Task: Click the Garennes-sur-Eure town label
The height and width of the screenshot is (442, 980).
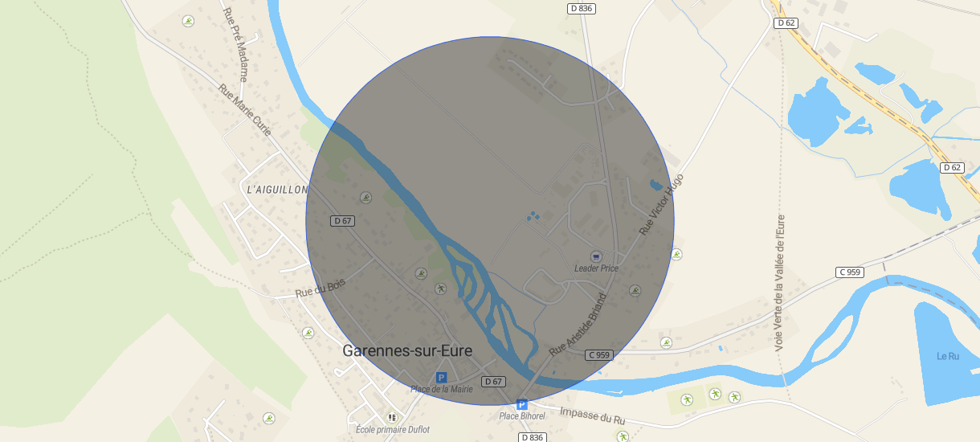Action: click(407, 350)
